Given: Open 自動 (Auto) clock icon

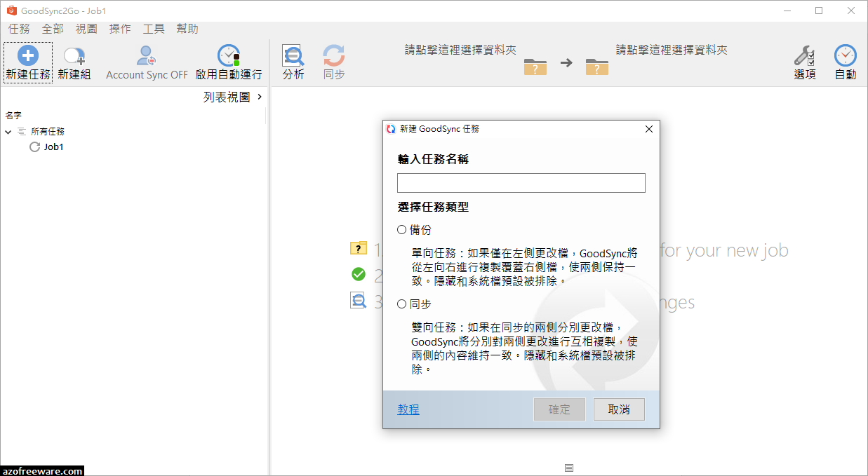Looking at the screenshot, I should [x=846, y=56].
